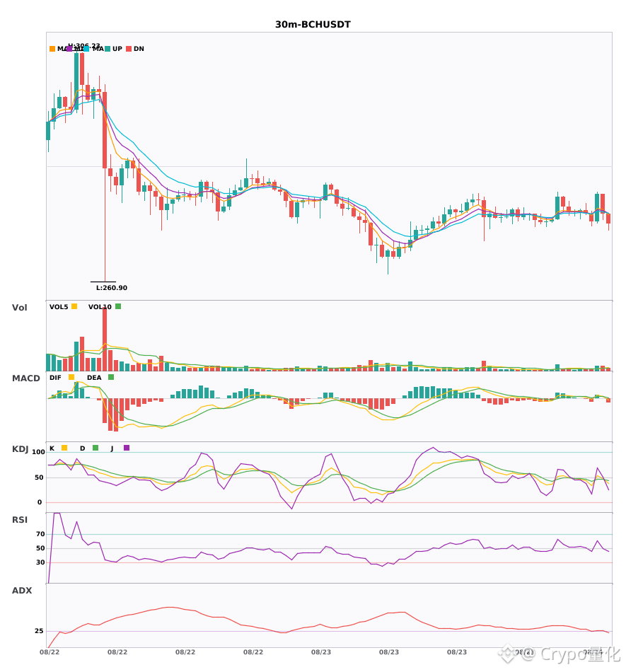
Task: Click the ADX axis value 25
Action: 39,631
